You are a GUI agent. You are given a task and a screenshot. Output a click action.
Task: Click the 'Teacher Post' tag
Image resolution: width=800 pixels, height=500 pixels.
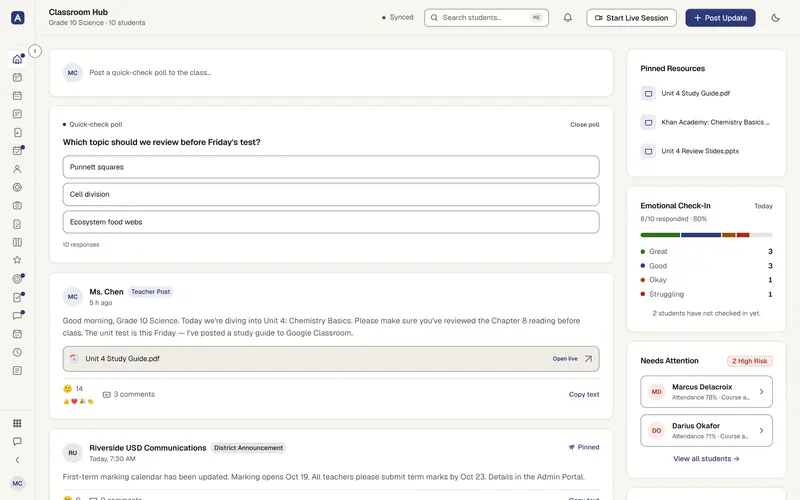pos(151,292)
